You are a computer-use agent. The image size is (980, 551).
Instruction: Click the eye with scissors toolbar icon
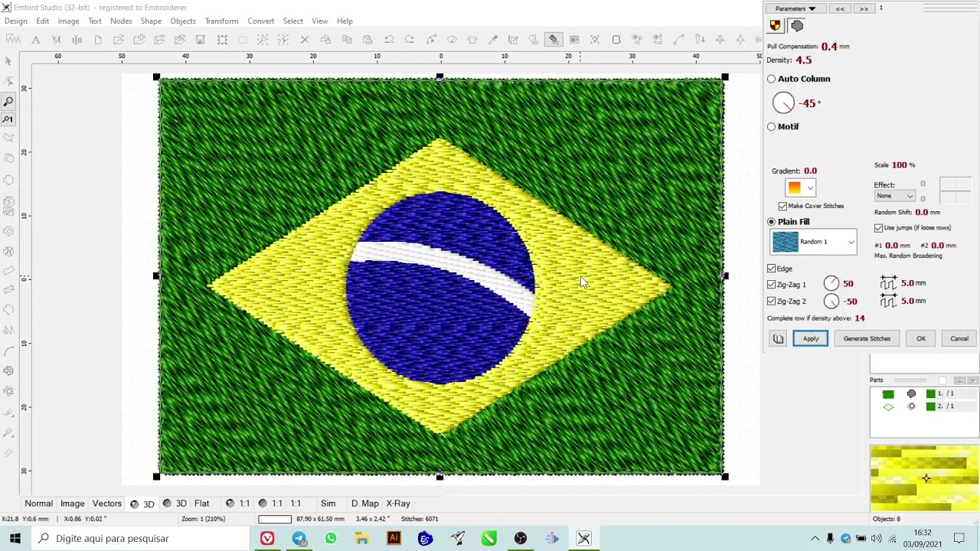tap(636, 39)
